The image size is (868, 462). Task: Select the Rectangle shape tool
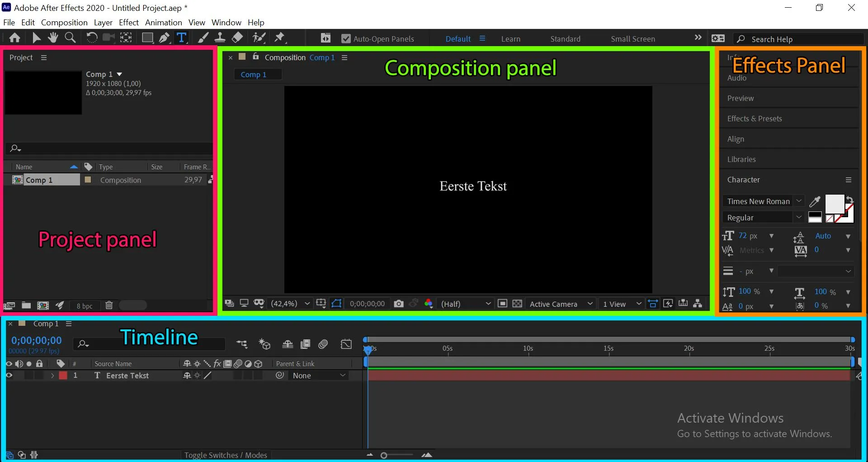click(x=147, y=38)
